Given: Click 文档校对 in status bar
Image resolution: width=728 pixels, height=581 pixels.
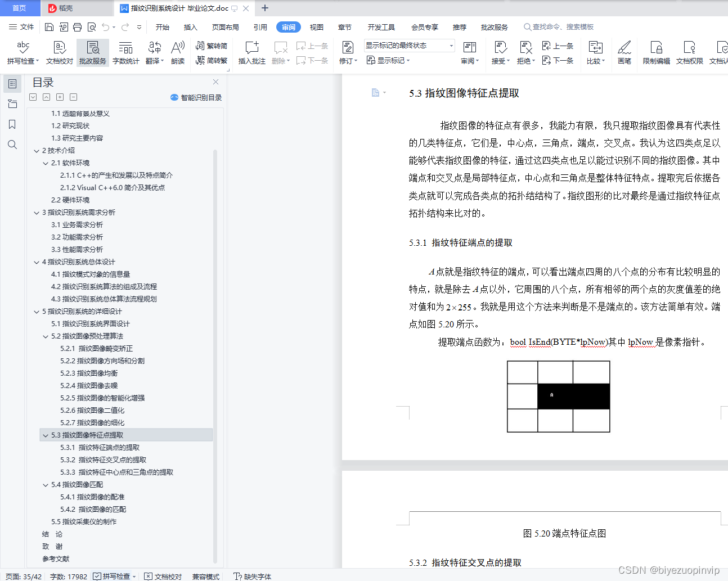Looking at the screenshot, I should (x=163, y=577).
